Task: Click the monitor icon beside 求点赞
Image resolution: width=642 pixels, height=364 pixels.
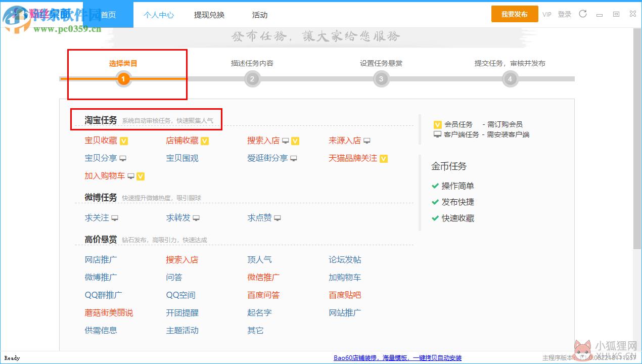Action: (278, 218)
